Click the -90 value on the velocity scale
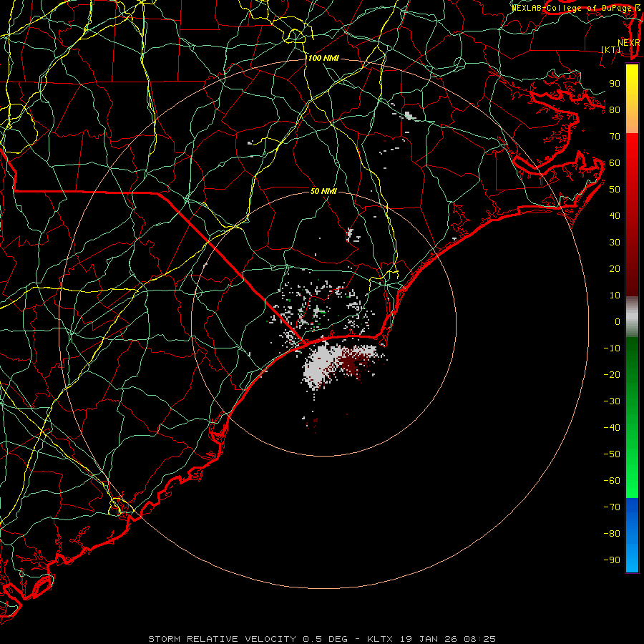644x644 pixels. (x=612, y=560)
